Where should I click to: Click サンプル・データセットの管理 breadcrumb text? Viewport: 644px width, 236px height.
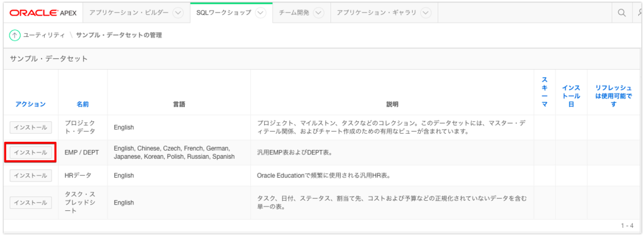pyautogui.click(x=119, y=35)
